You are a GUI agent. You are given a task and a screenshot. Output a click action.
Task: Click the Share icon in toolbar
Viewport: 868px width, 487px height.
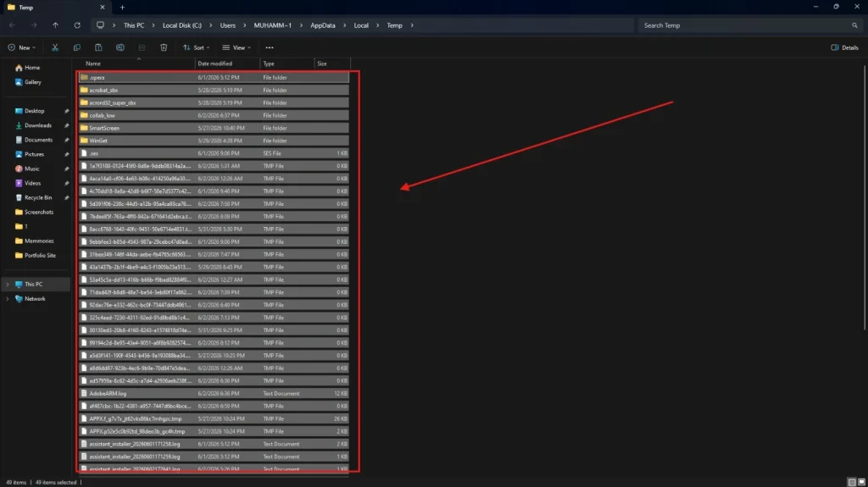142,47
